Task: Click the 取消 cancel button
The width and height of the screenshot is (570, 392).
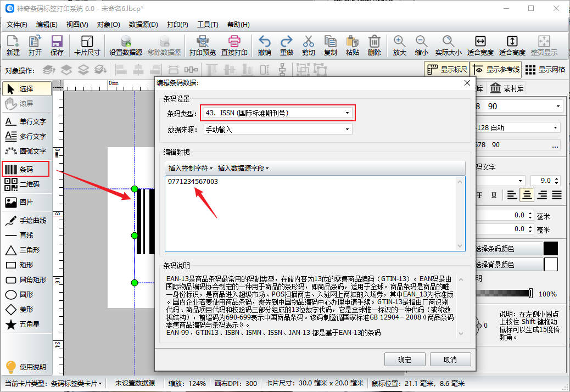Action: (x=450, y=360)
